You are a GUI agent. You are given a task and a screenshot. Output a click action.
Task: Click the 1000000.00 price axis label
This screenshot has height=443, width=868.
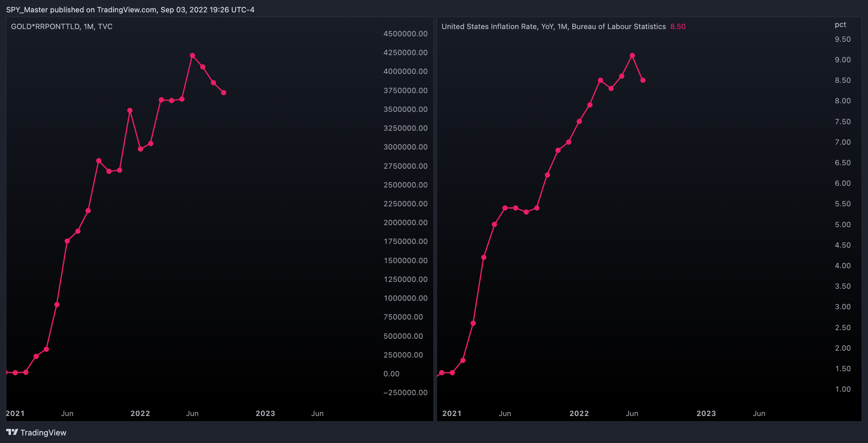(x=406, y=298)
